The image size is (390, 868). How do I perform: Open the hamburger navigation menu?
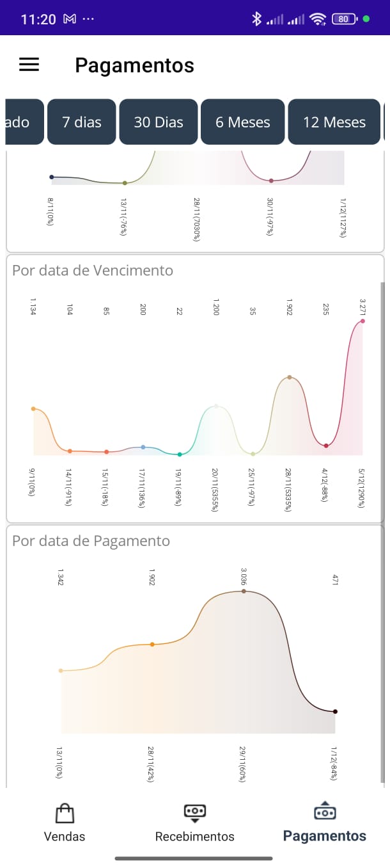[x=29, y=65]
